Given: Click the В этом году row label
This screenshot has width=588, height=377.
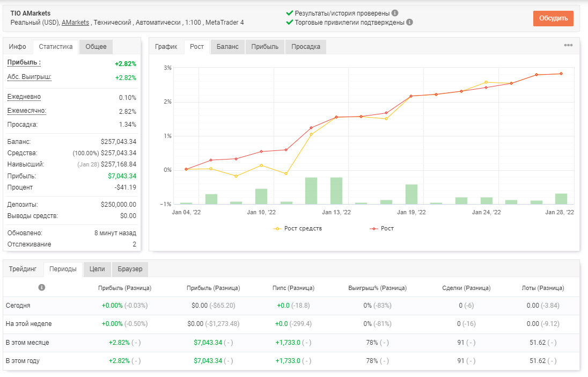Looking at the screenshot, I should coord(23,360).
